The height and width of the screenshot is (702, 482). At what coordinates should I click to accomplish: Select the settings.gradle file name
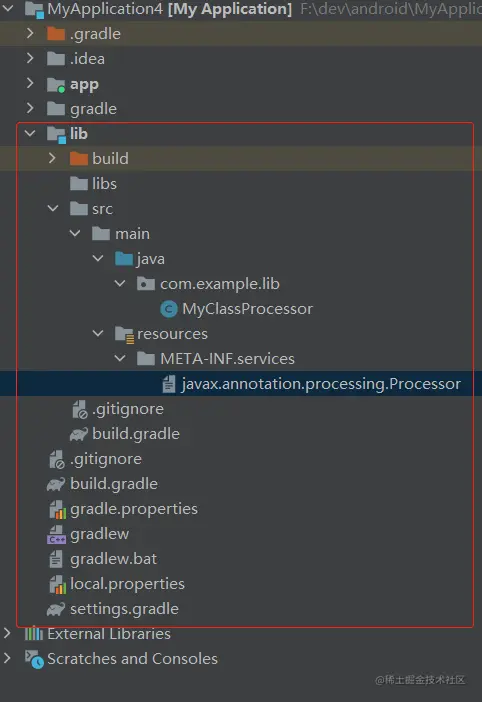124,609
